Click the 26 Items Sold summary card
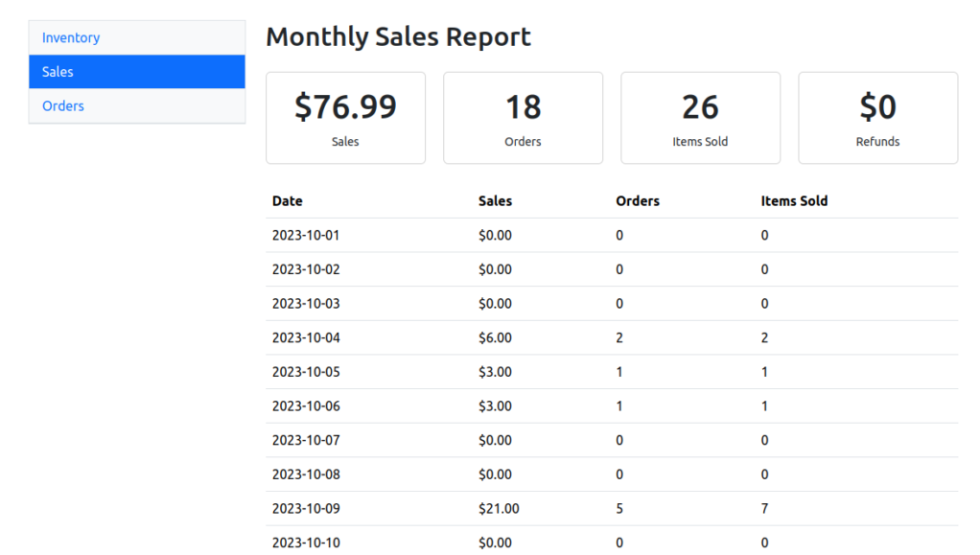980x555 pixels. (700, 118)
